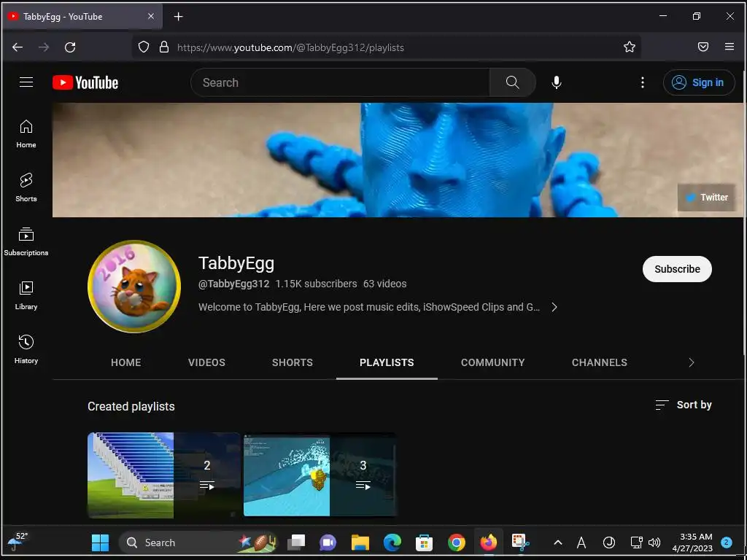Select the PLAYLISTS channel tab
The image size is (747, 560).
tap(387, 362)
